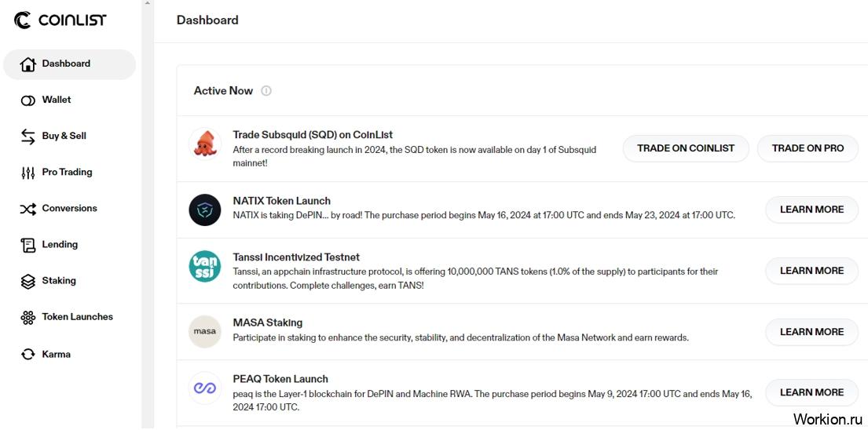This screenshot has height=430, width=868.
Task: Click the Tanssi round logo
Action: pos(205,267)
